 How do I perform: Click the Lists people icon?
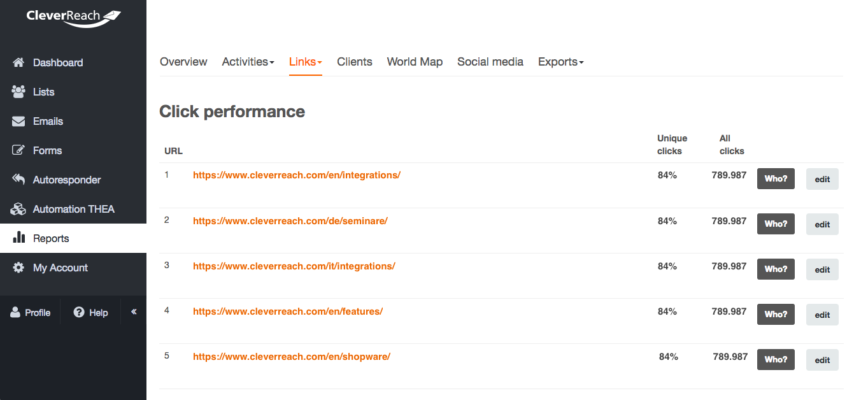click(x=18, y=92)
